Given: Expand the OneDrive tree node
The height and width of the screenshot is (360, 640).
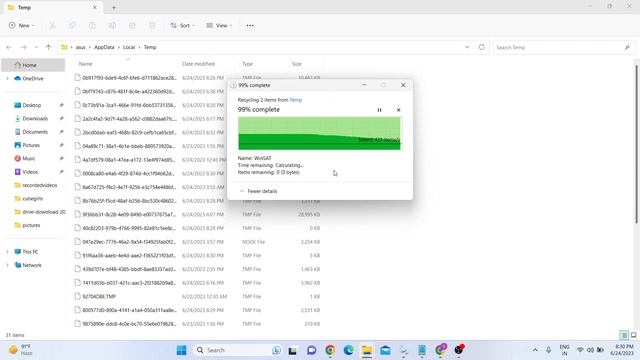Looking at the screenshot, I should click(x=7, y=78).
